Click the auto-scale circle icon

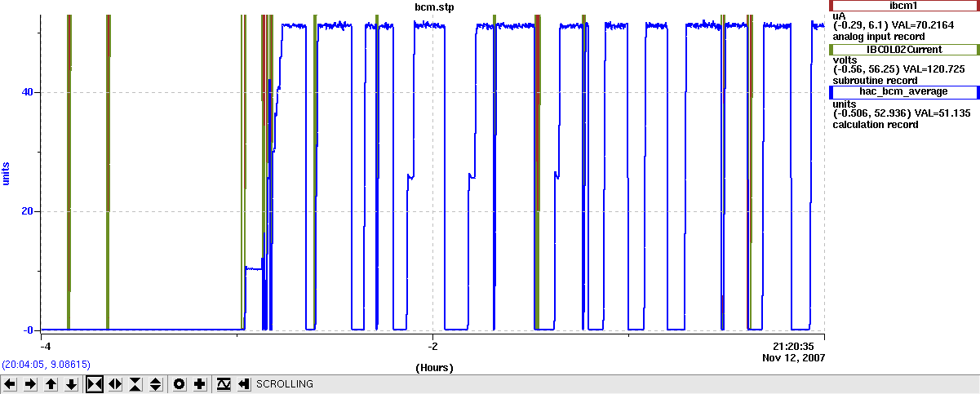(179, 383)
